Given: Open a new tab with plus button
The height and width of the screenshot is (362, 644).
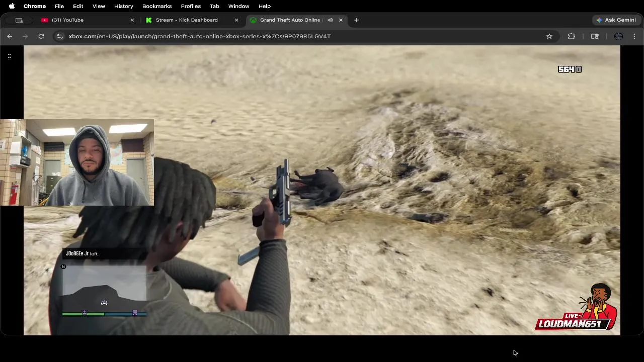Looking at the screenshot, I should 356,20.
